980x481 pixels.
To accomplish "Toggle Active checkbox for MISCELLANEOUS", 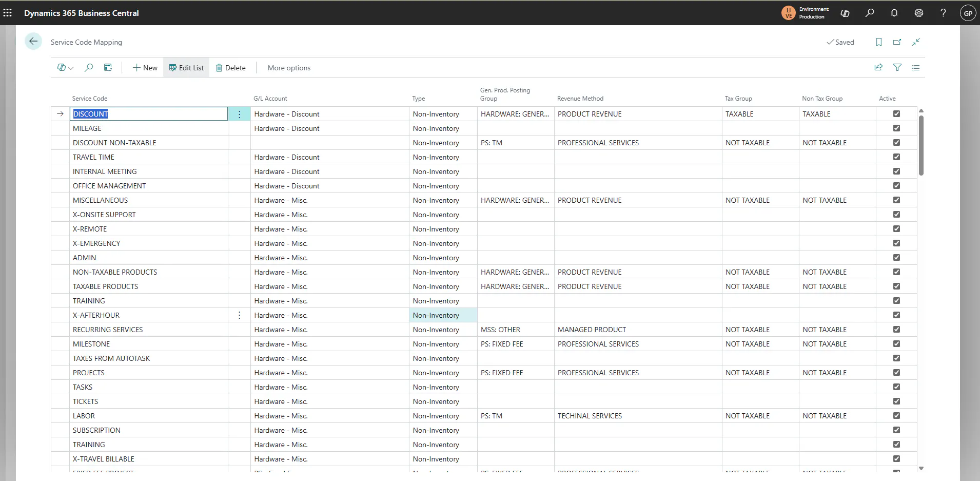I will [896, 200].
